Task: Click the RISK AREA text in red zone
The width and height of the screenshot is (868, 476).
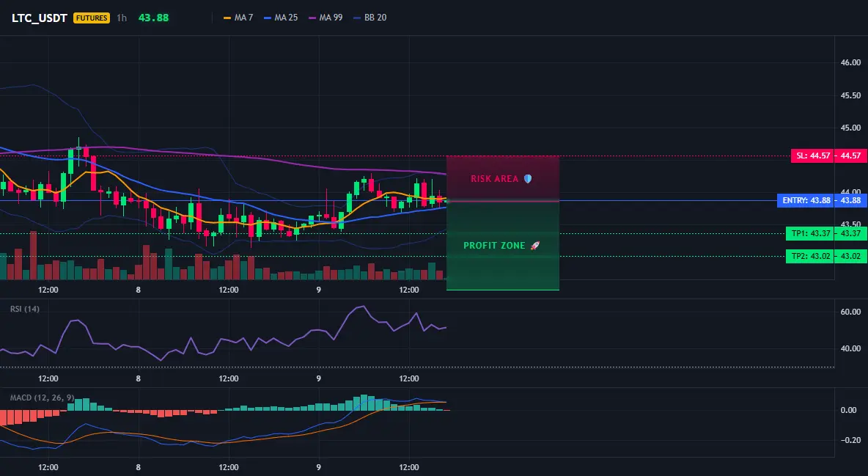Action: click(494, 179)
